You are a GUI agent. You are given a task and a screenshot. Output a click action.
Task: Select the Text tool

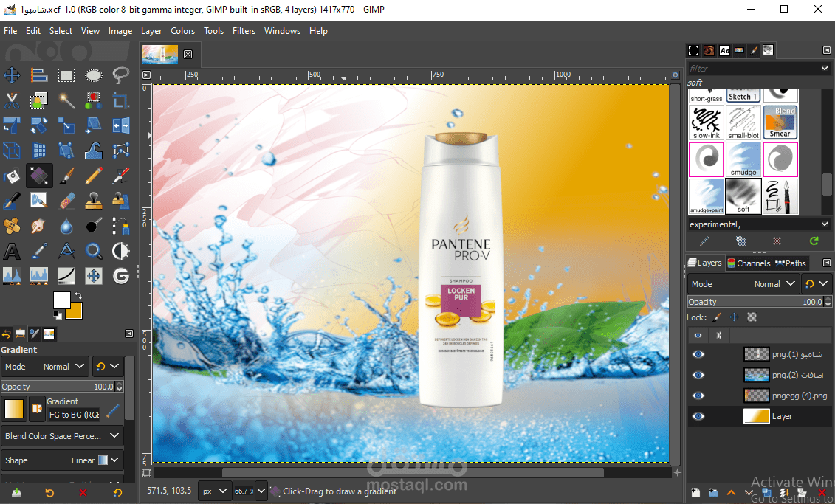click(x=12, y=251)
